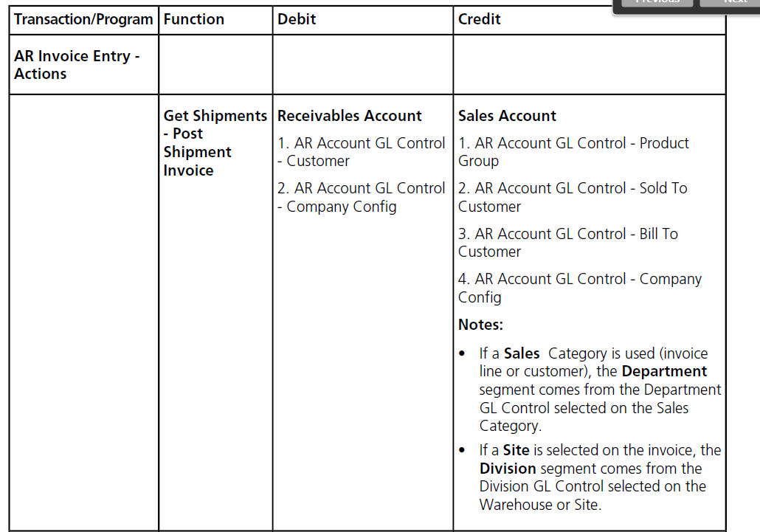Click the Previous search button

click(657, 2)
